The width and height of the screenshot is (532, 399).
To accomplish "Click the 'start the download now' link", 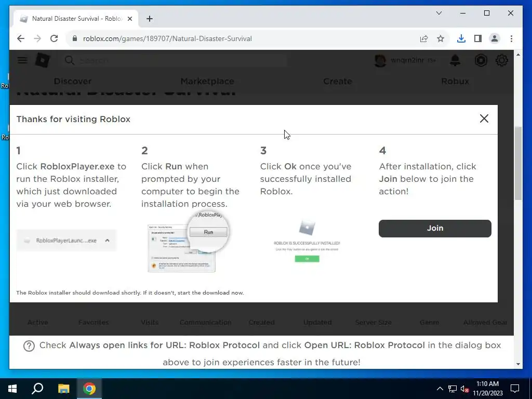I will (210, 293).
